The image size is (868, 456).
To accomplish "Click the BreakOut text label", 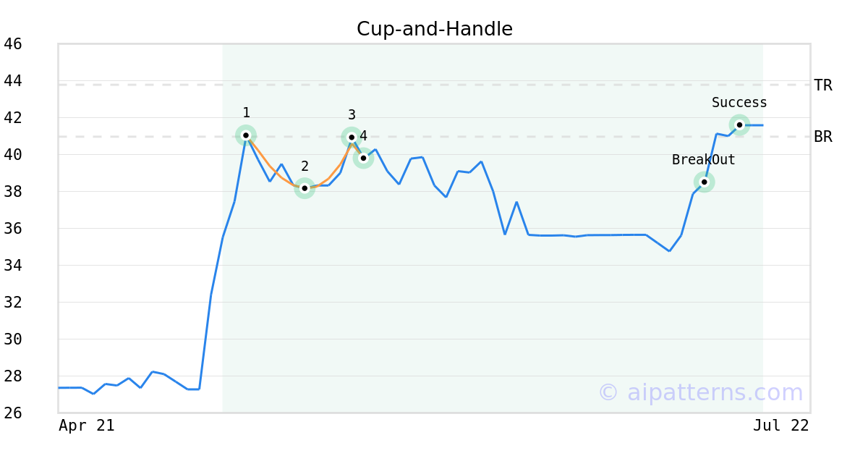I will 704,160.
